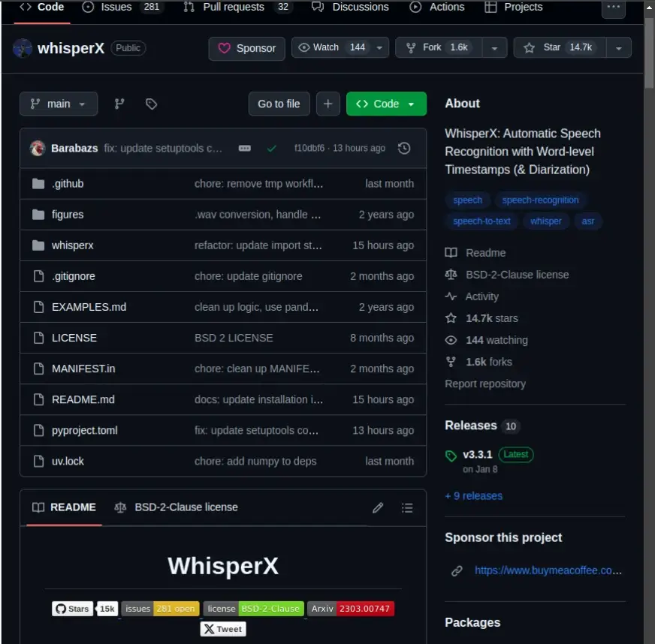
Task: Star the whisperX repository
Action: point(560,47)
